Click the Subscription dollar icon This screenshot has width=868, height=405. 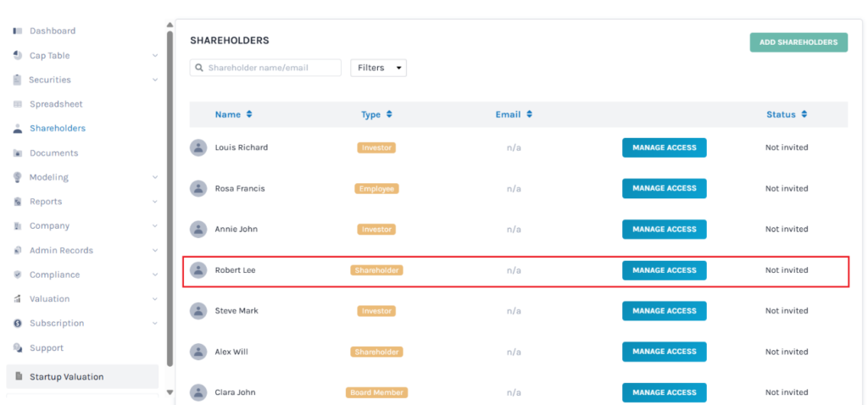pyautogui.click(x=18, y=324)
